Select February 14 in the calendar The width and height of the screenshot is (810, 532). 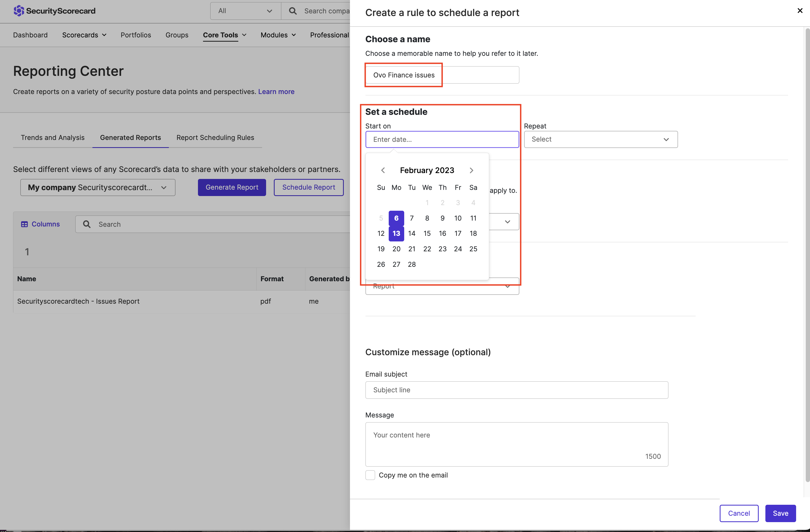click(412, 233)
